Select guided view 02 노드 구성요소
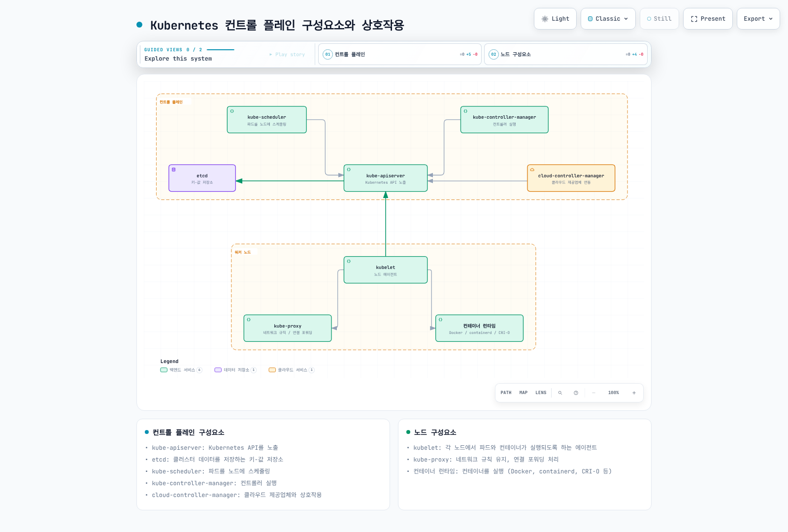 tap(566, 54)
